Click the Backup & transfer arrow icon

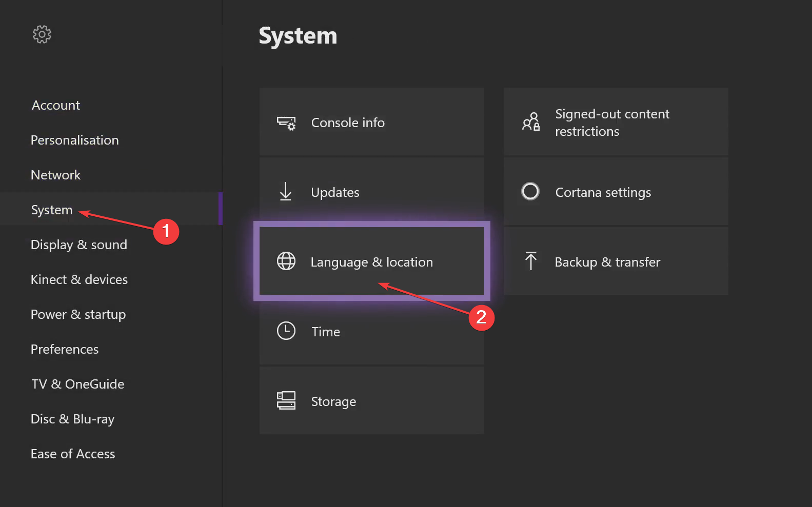click(531, 261)
